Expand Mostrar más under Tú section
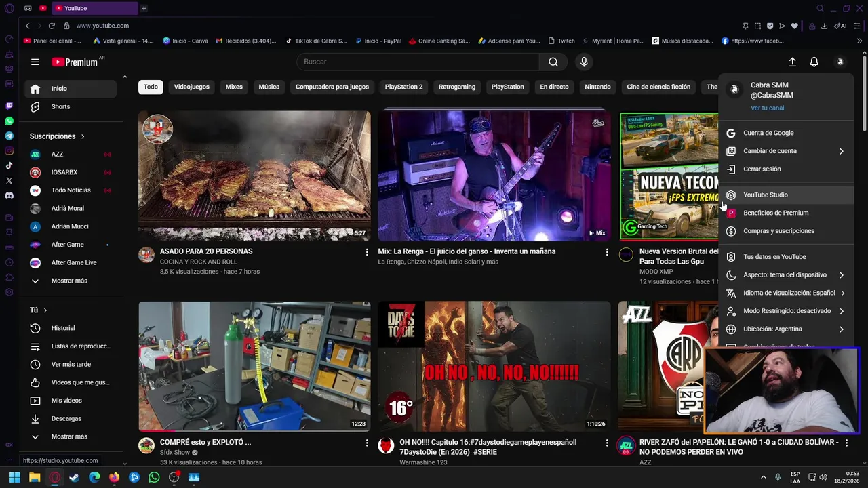Viewport: 868px width, 488px height. (x=71, y=436)
